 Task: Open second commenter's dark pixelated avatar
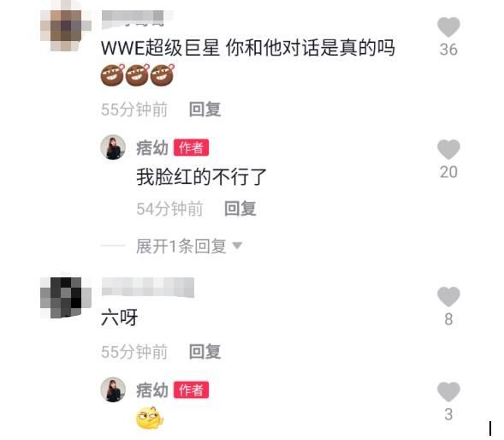pos(66,297)
